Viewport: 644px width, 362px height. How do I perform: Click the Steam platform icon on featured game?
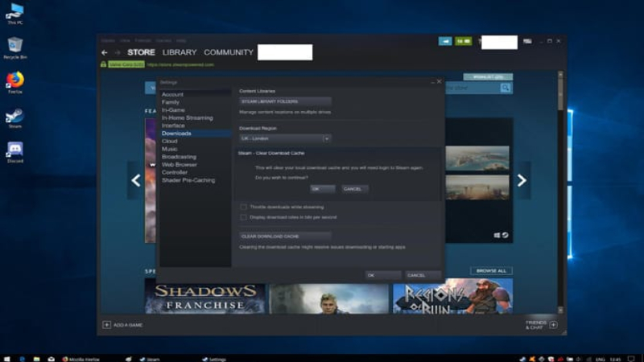[x=506, y=235]
